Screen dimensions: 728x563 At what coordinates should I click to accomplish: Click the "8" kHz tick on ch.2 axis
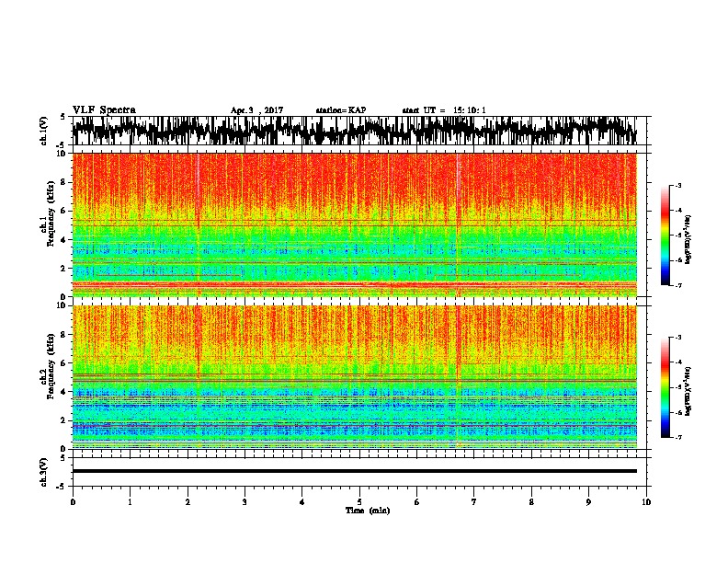tap(64, 335)
